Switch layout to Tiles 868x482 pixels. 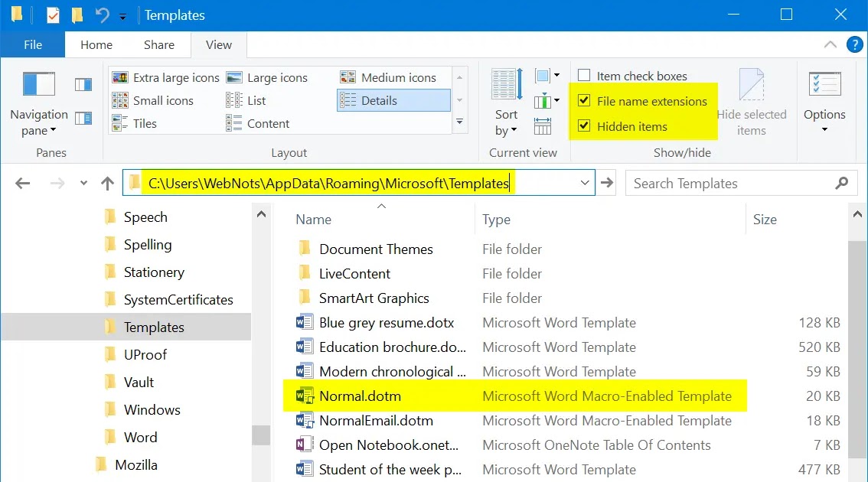pos(135,123)
